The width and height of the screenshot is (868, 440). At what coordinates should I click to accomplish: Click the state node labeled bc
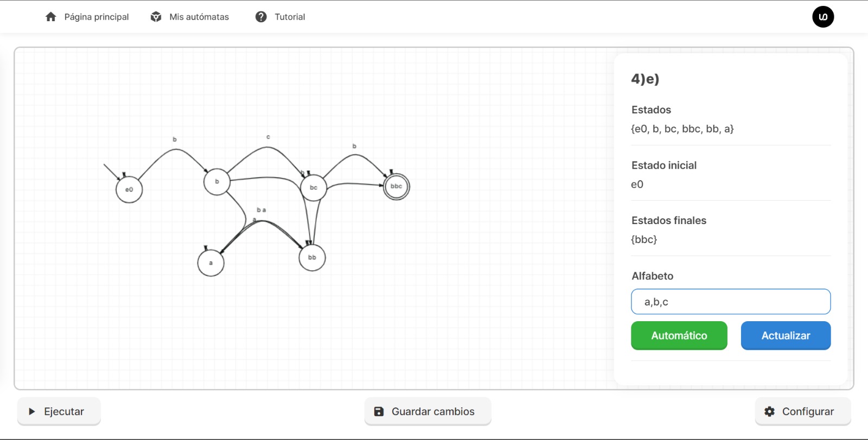pos(314,188)
